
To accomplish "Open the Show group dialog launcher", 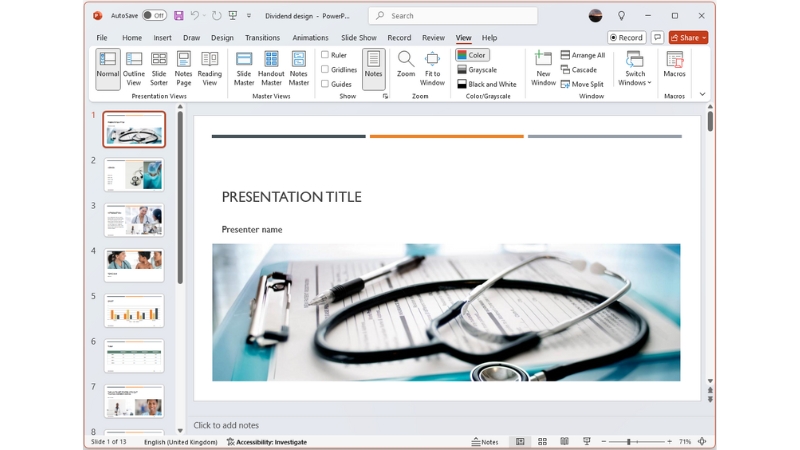I will [x=385, y=97].
